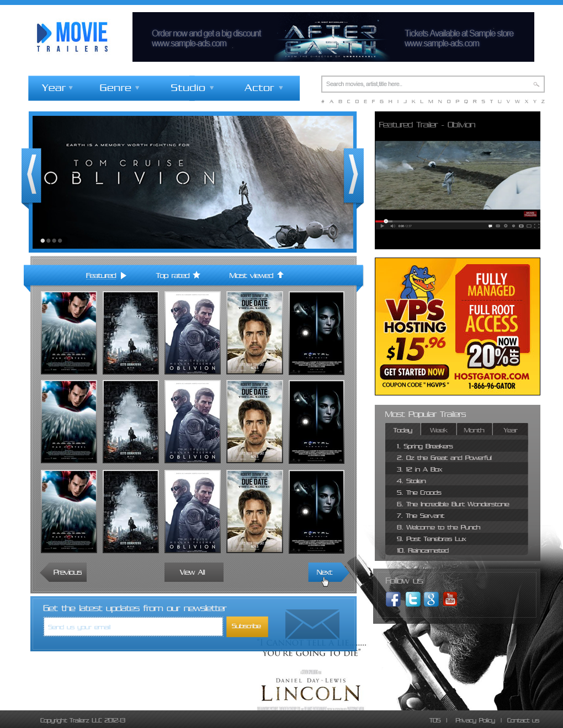Screen dimensions: 563x728
Task: Show the previous slide with left arrow
Action: pyautogui.click(x=31, y=175)
